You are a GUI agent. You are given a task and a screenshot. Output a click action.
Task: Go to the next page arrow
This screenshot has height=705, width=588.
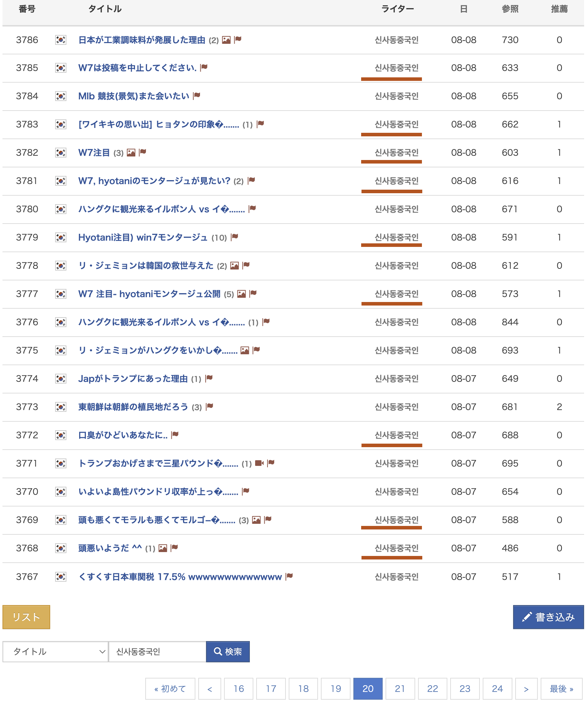tap(526, 689)
